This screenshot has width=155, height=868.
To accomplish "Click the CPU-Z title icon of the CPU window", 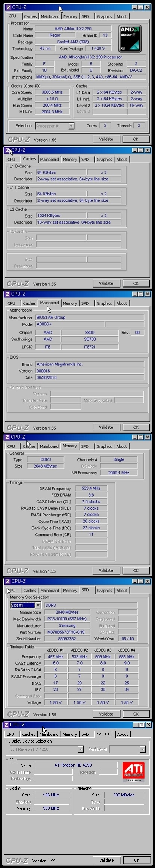I will 8,7.
